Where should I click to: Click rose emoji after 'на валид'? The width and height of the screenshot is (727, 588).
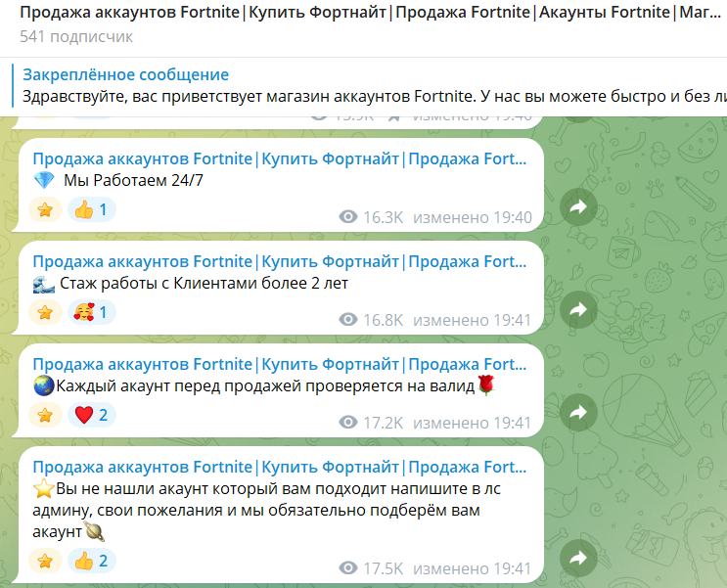[486, 385]
